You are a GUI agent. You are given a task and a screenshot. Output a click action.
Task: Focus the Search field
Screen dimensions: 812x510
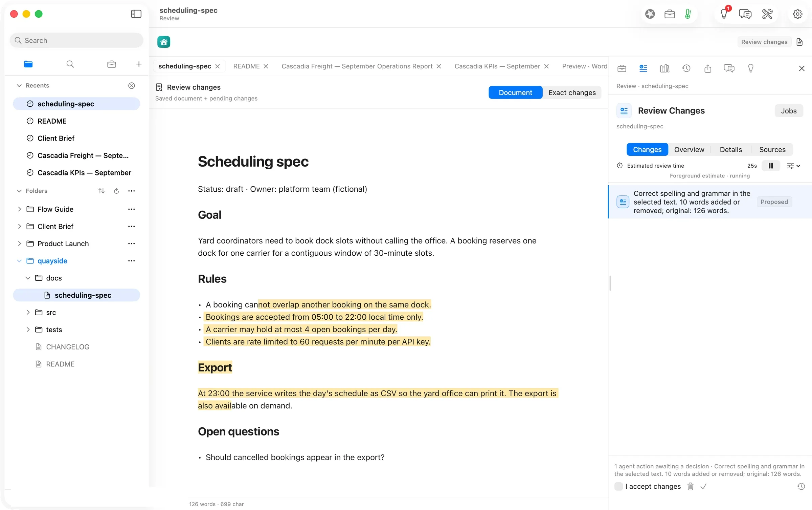[76, 40]
